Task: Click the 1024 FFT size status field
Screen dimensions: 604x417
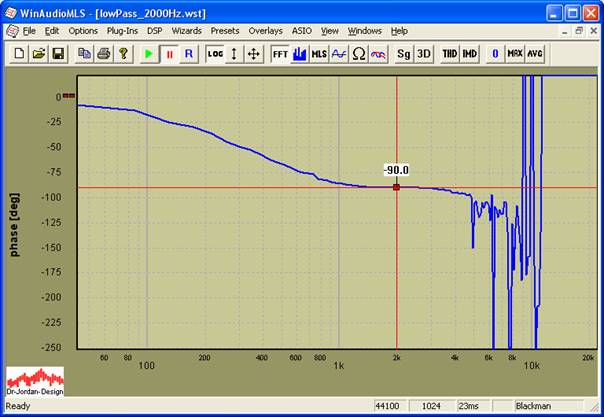Action: pos(432,406)
